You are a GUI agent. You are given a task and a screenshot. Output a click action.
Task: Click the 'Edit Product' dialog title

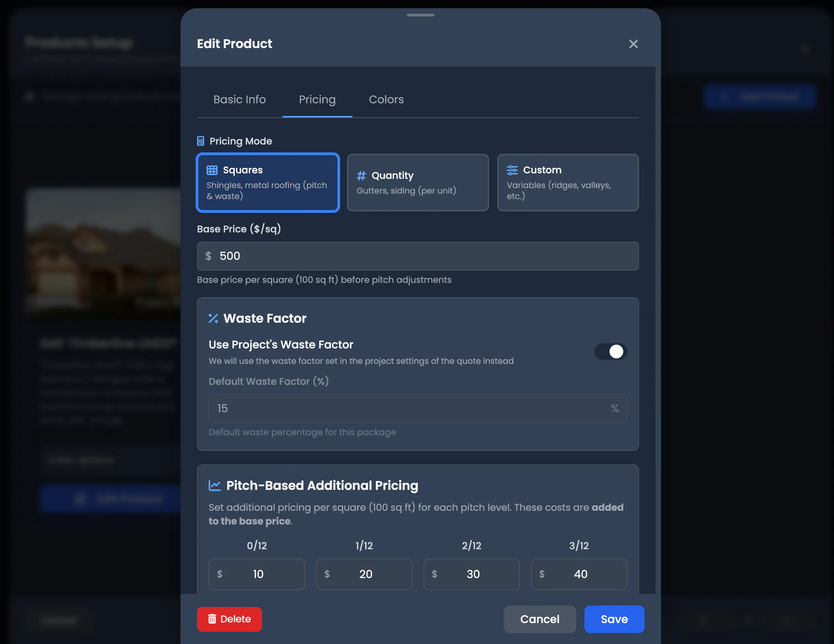234,44
